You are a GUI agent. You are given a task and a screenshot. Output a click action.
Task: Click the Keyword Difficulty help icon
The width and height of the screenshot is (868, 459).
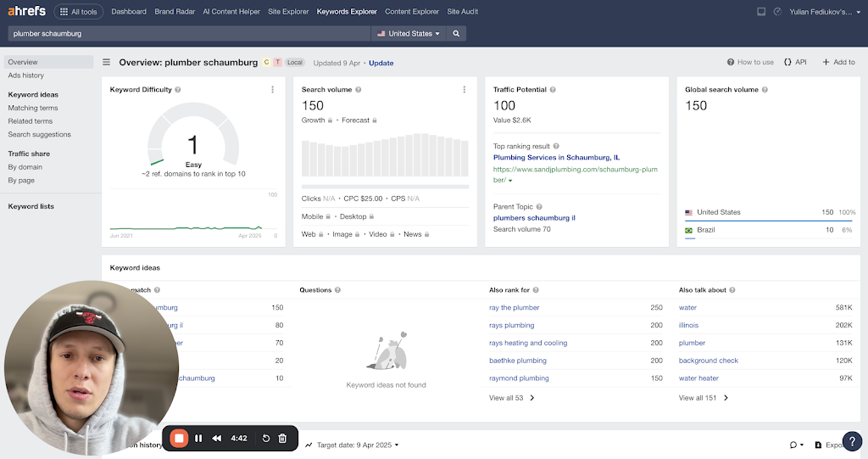(178, 90)
